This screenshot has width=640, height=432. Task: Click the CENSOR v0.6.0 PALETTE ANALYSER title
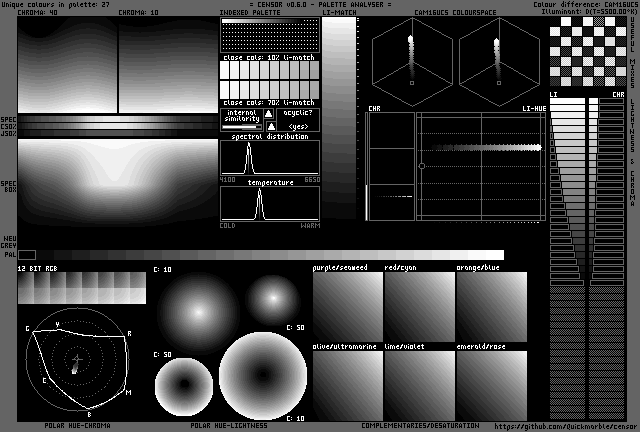tap(320, 4)
